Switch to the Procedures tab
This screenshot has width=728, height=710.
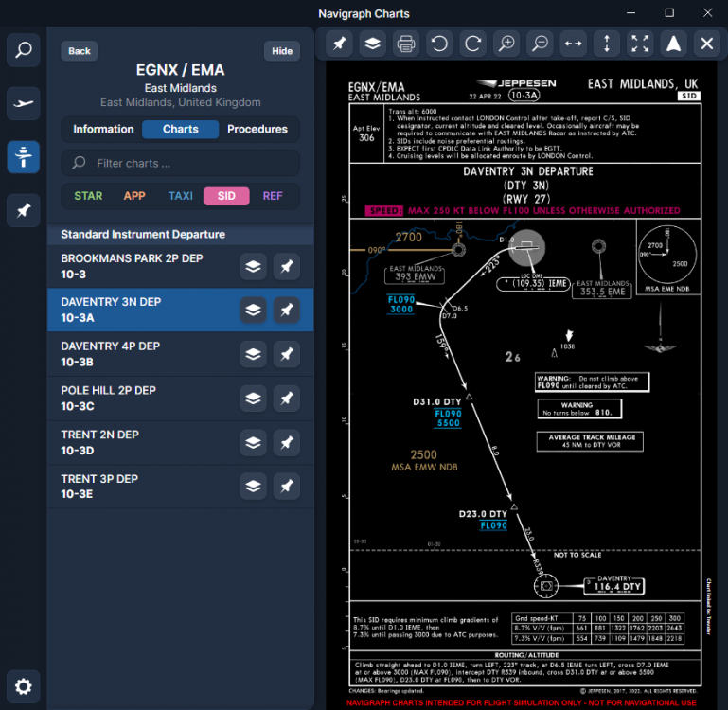[257, 130]
